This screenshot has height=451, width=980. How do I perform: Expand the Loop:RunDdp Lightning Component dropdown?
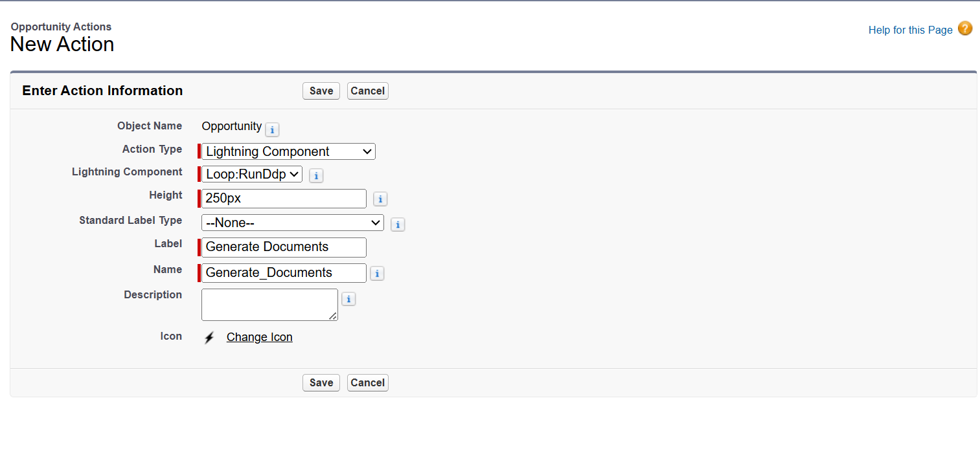[x=252, y=174]
